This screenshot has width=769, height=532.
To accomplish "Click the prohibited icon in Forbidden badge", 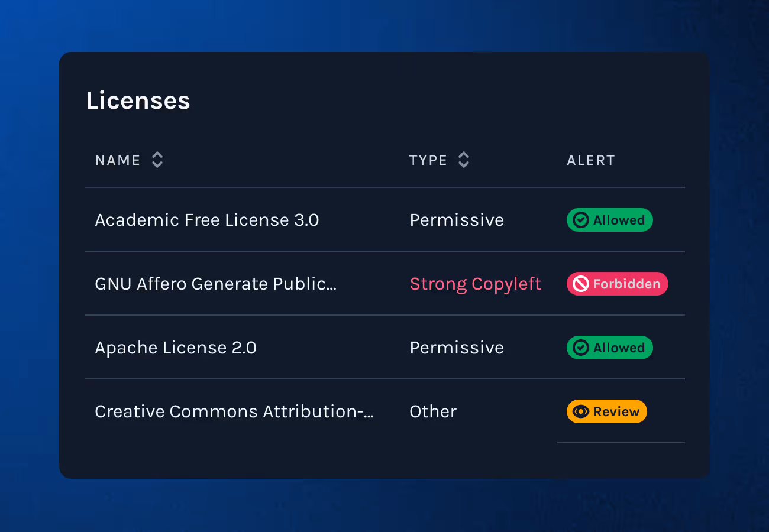I will (x=581, y=284).
